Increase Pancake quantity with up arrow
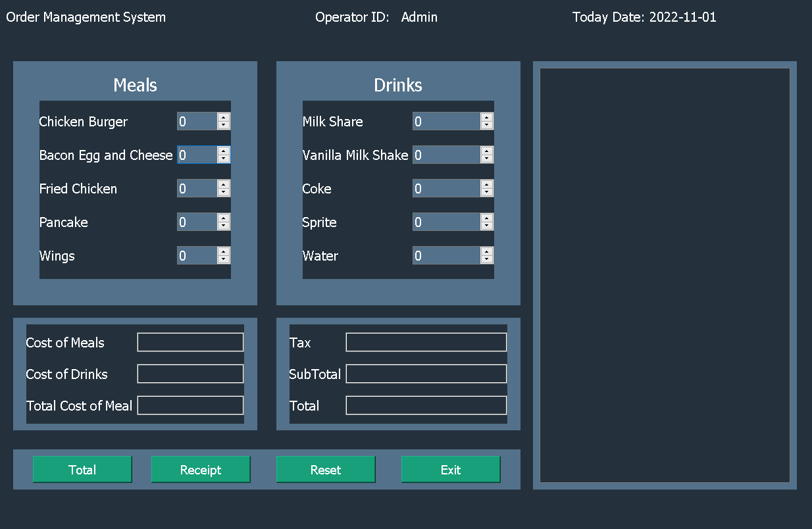The image size is (812, 529). pos(223,218)
